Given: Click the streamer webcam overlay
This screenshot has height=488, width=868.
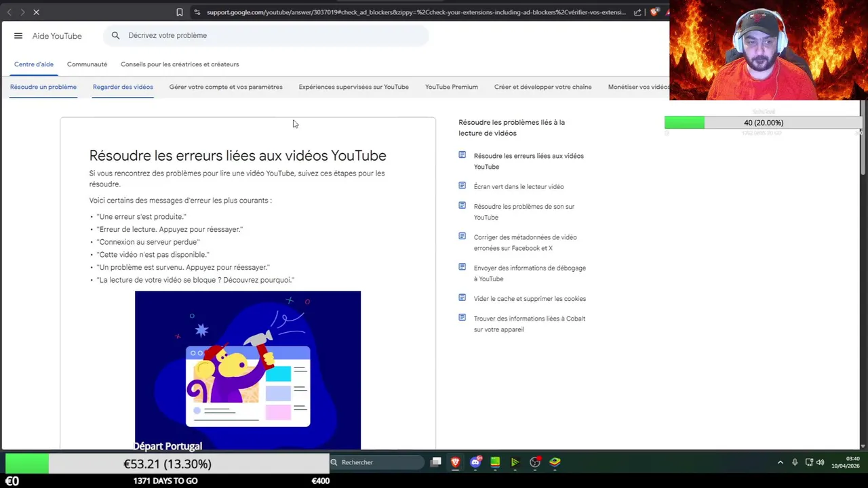Looking at the screenshot, I should click(768, 50).
